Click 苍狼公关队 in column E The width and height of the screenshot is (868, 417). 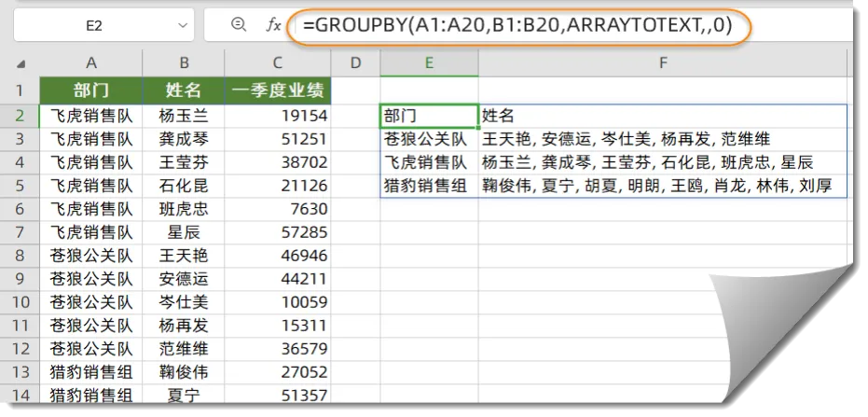tap(430, 139)
